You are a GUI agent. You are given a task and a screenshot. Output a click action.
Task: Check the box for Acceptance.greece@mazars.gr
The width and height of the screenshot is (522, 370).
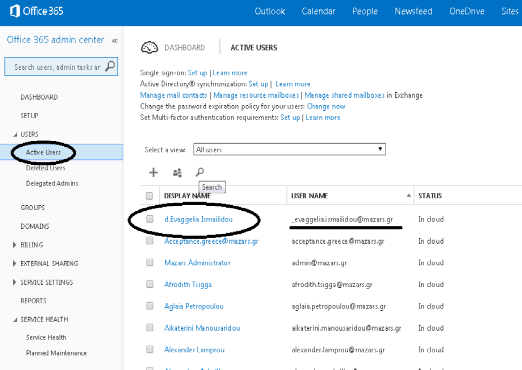pos(150,241)
